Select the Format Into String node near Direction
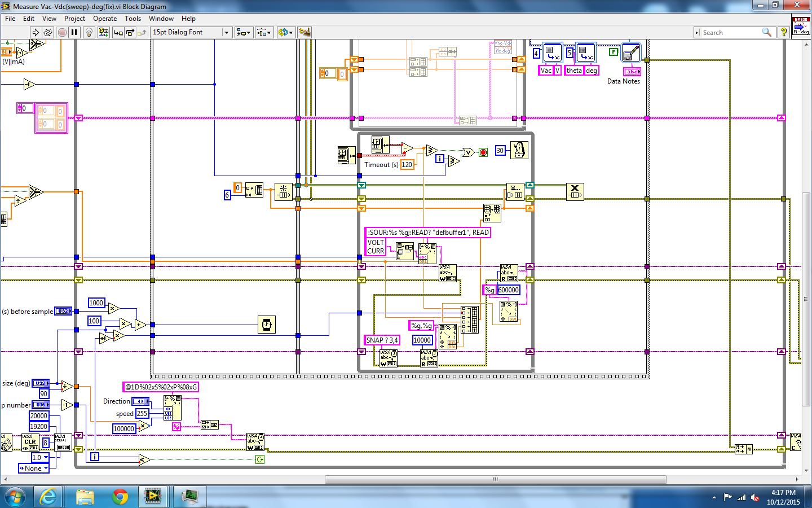812x508 pixels. (173, 408)
